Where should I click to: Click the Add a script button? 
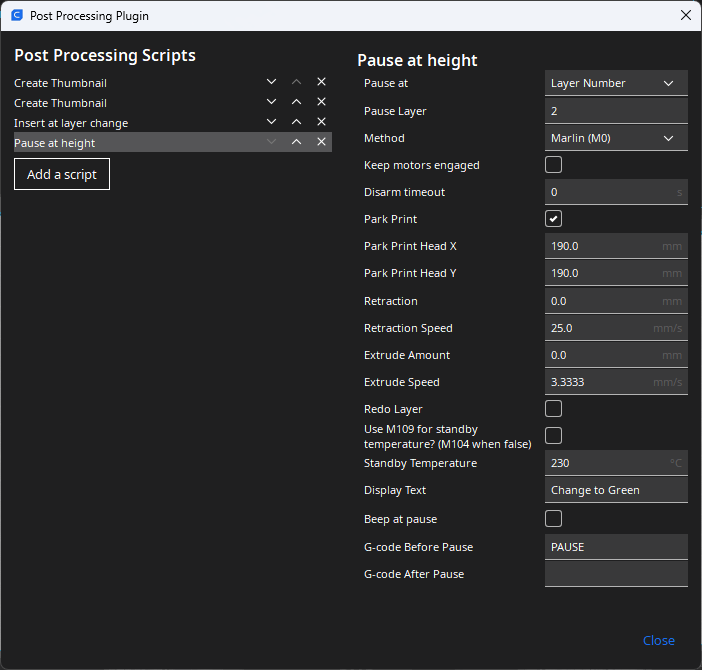pyautogui.click(x=62, y=174)
